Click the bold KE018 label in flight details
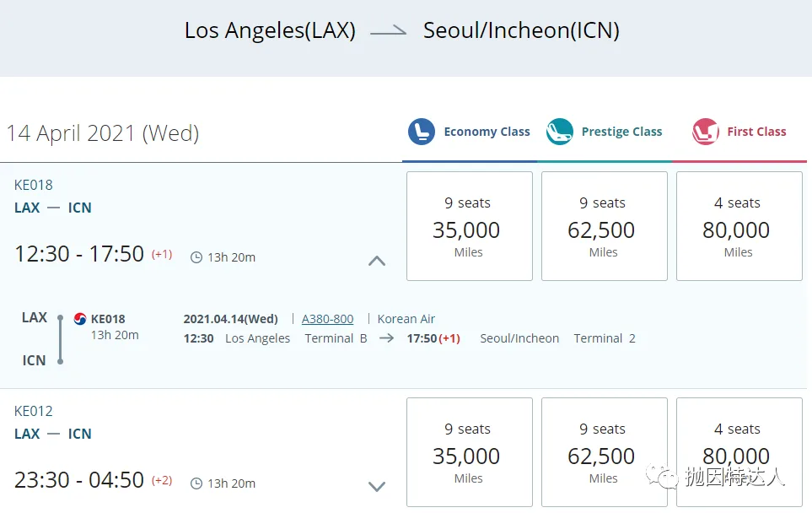 pyautogui.click(x=108, y=319)
